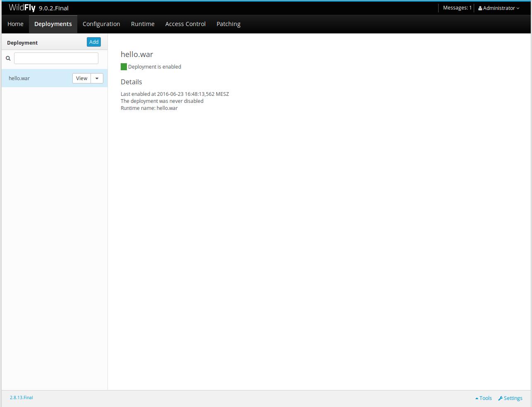This screenshot has height=407, width=532.
Task: Click the 'Deployment is enabled' status text
Action: 155,67
